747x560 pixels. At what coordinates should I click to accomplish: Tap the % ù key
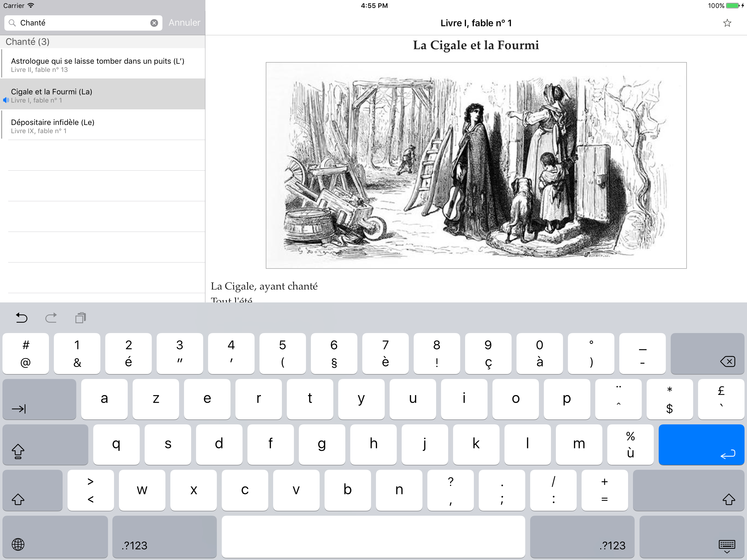click(631, 445)
